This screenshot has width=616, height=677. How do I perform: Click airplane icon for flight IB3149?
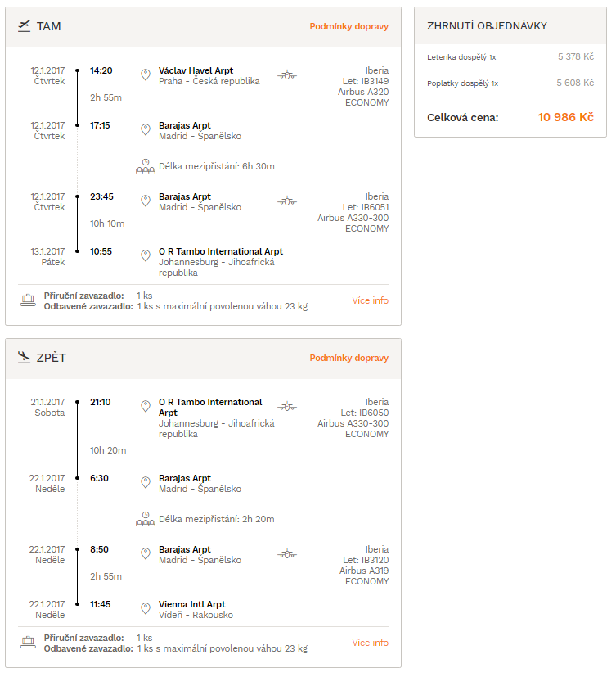pyautogui.click(x=287, y=75)
